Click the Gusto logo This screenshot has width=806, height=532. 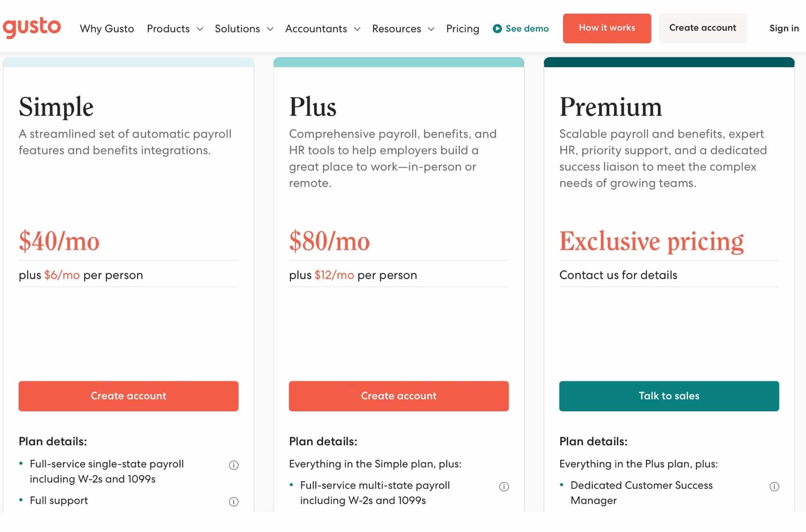tap(32, 27)
